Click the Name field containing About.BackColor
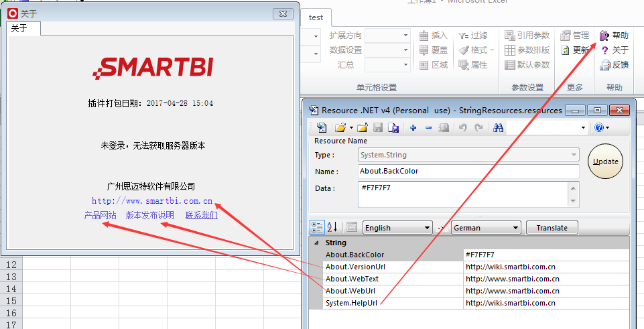The image size is (644, 329). click(468, 171)
